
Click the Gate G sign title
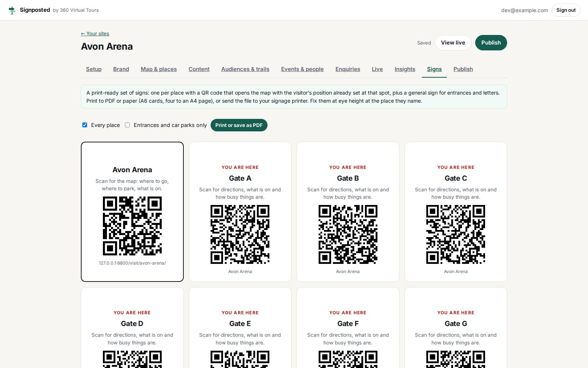[456, 324]
